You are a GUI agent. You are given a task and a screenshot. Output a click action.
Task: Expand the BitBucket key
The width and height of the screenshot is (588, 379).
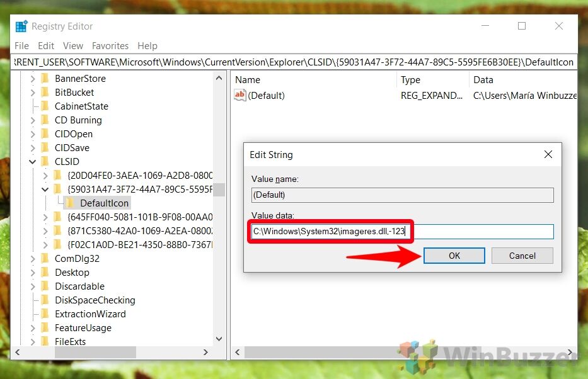point(33,93)
